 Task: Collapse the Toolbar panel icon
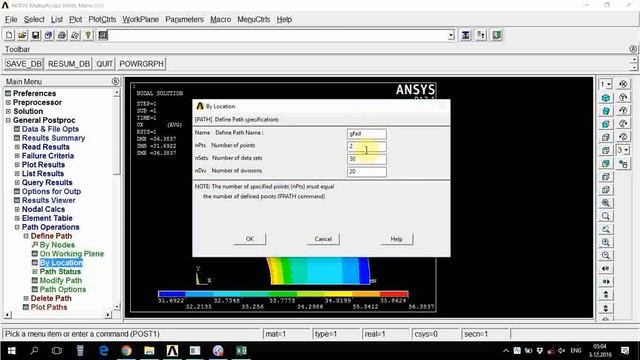(x=633, y=49)
